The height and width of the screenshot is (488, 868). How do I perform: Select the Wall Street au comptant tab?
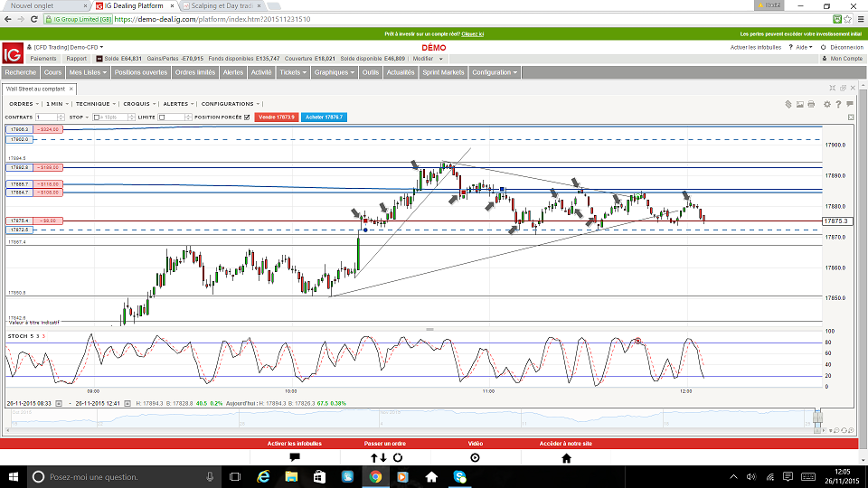coord(35,89)
